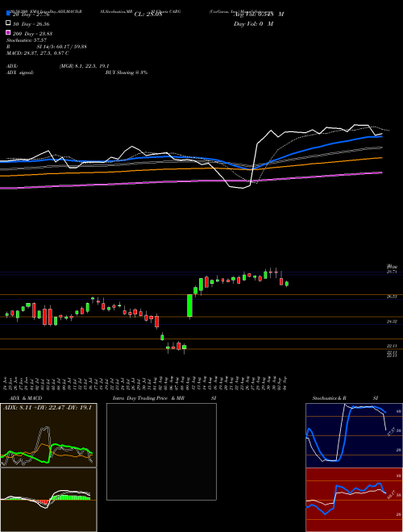Click the 'CL: 28.08' closing price text
This screenshot has height=532, width=403.
tap(148, 15)
